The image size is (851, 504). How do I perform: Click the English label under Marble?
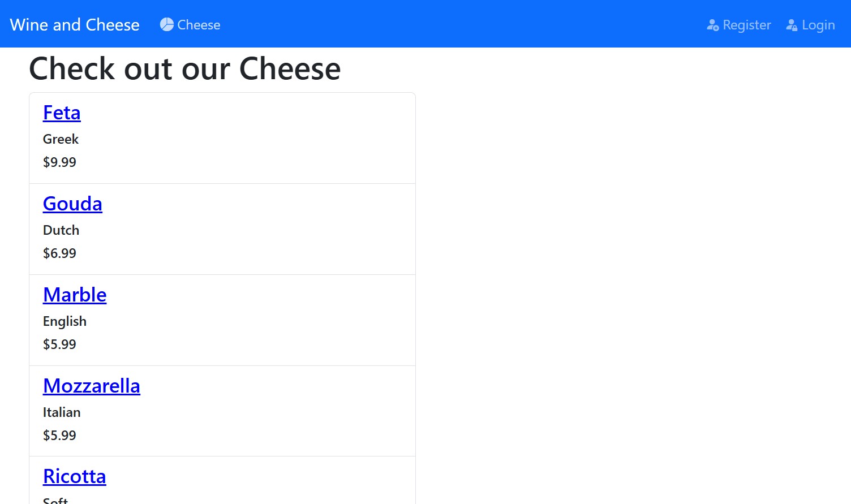pos(65,321)
